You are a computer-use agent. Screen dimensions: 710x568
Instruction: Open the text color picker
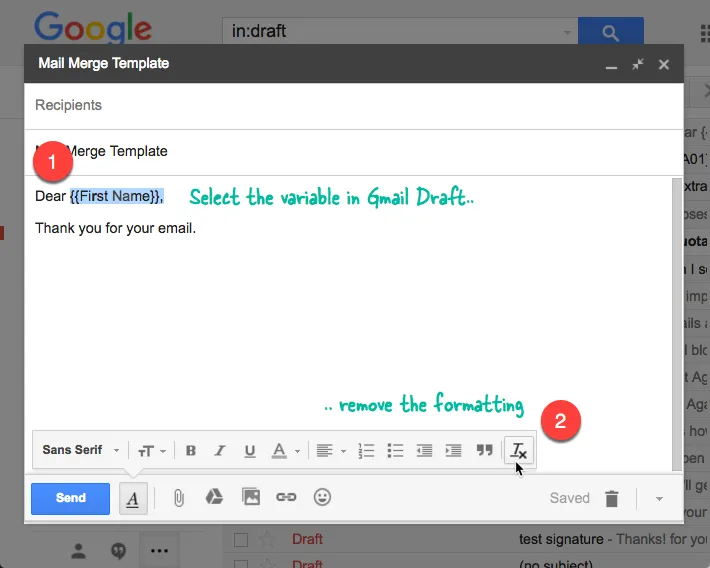tap(286, 451)
